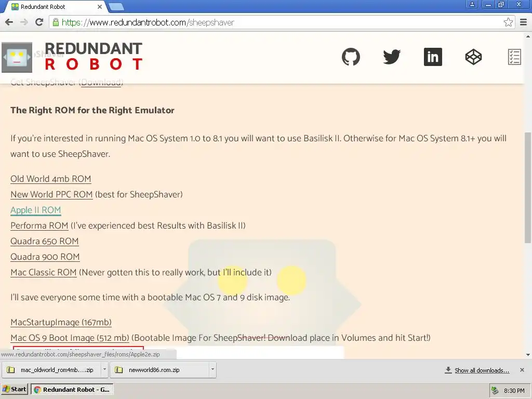Click the page vertical scrollbar thumb
The image size is (532, 399).
coord(528,188)
